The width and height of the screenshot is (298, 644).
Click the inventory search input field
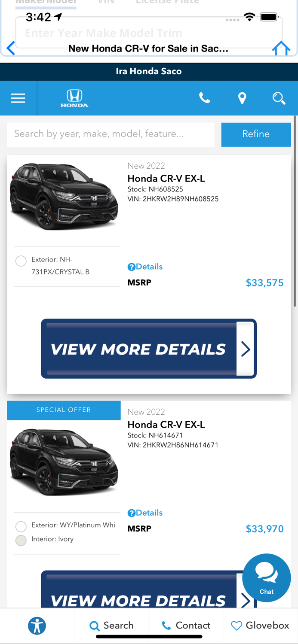pos(111,134)
